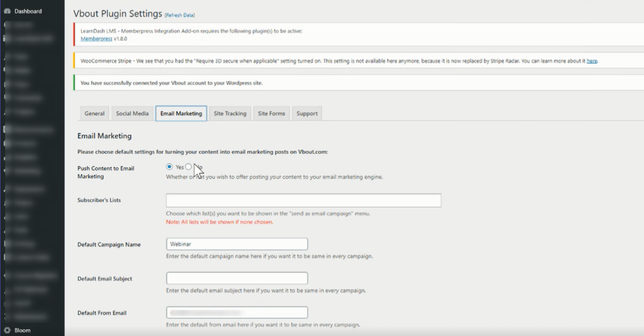
Task: Click the red 'Note: All lists will be shown' text
Action: tap(220, 222)
